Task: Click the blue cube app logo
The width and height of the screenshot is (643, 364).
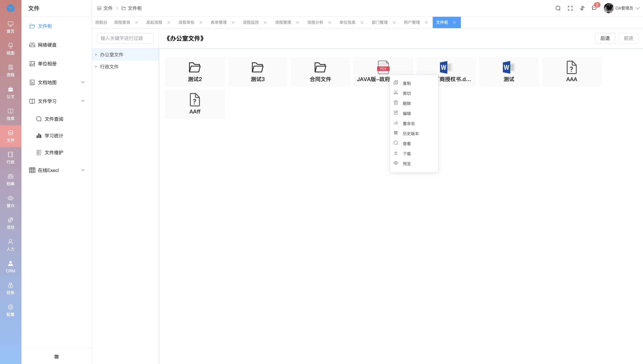Action: click(x=11, y=8)
